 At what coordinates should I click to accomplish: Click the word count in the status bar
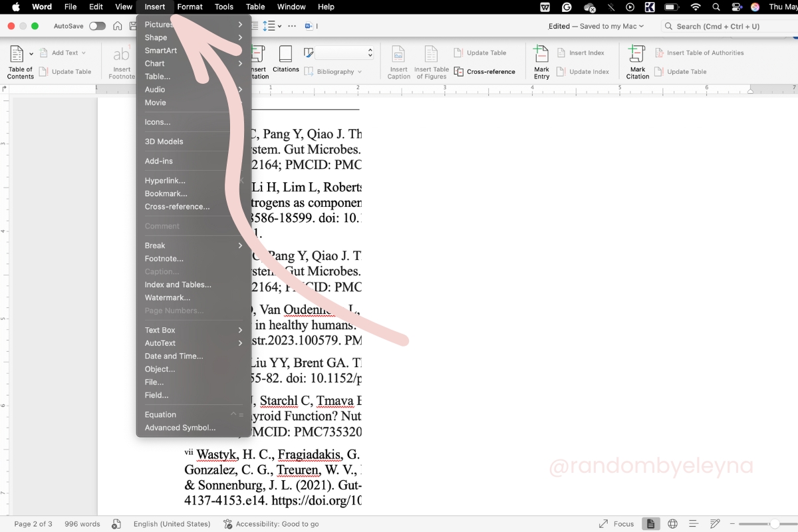pyautogui.click(x=82, y=523)
